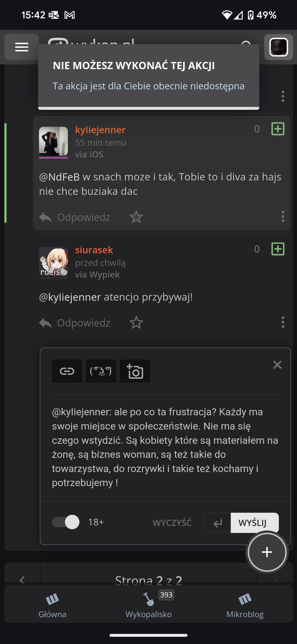Upvote kyliejenner's comment with the plus
This screenshot has height=644, width=297.
point(278,129)
